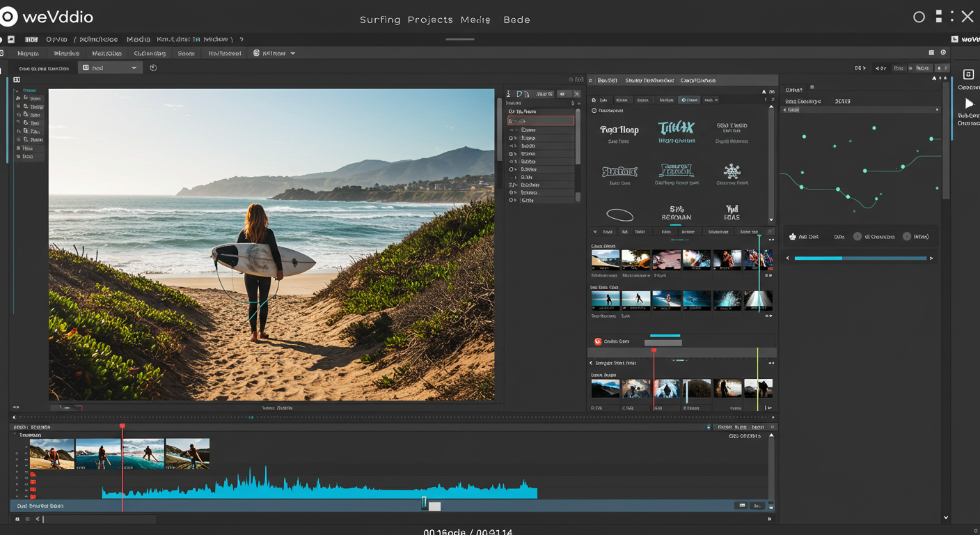
Task: Click the triangle icon atop the presets panel
Action: tap(764, 91)
